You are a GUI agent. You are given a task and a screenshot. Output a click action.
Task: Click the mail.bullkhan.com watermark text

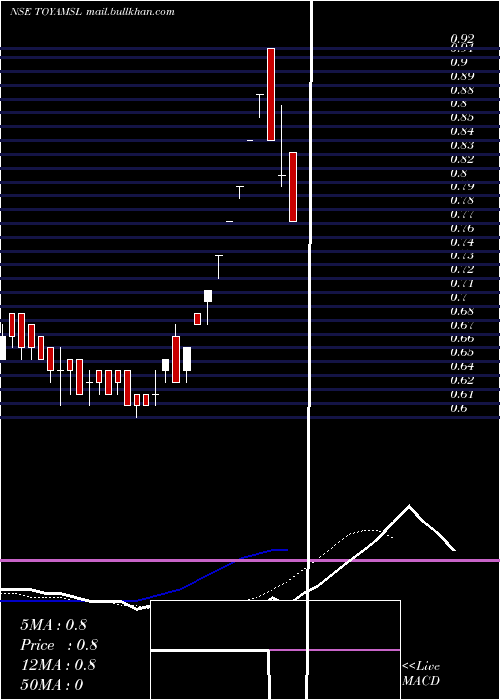pyautogui.click(x=130, y=12)
